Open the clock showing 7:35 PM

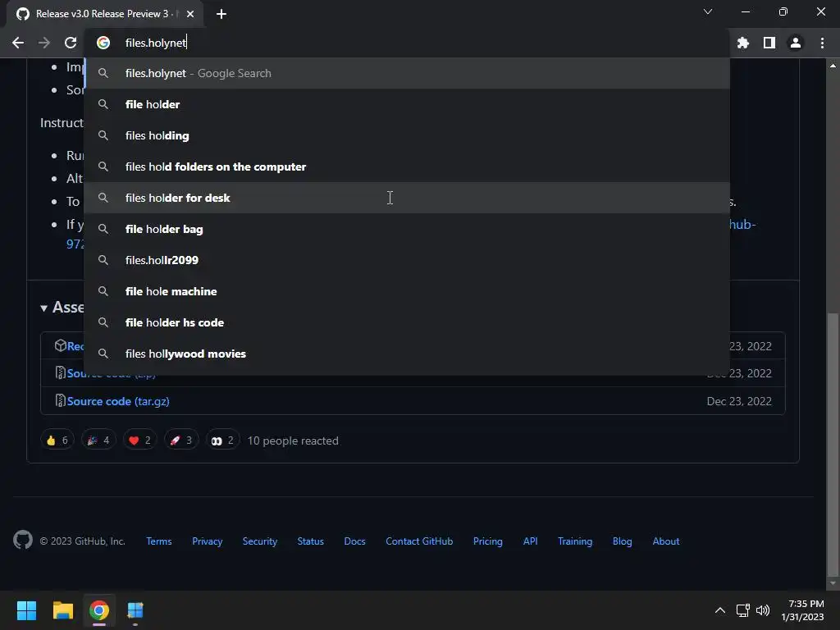(x=802, y=610)
